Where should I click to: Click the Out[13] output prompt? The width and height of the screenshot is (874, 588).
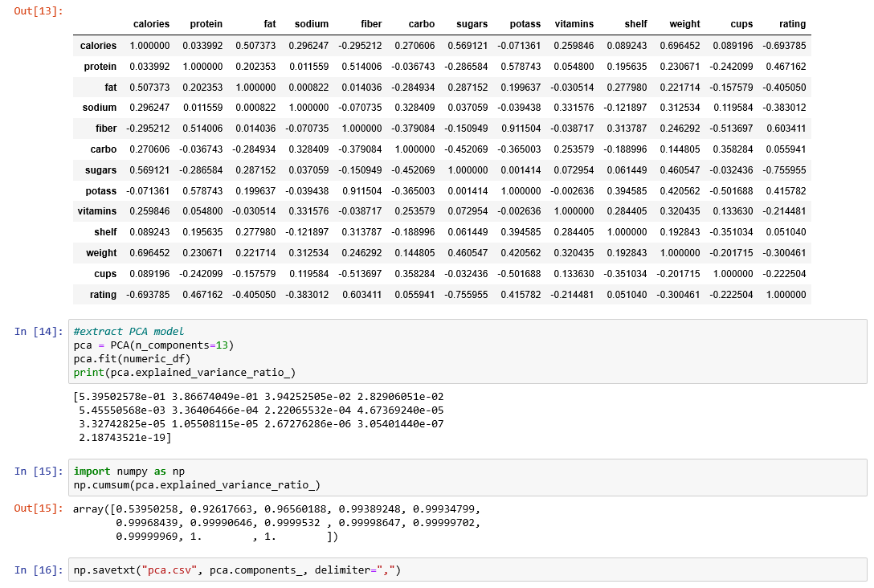tap(39, 11)
